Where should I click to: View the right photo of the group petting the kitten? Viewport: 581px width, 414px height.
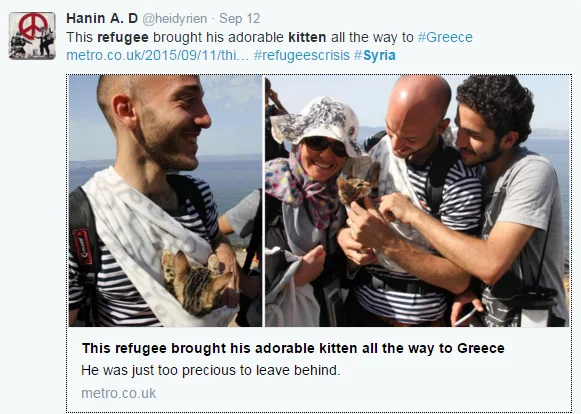pos(417,201)
